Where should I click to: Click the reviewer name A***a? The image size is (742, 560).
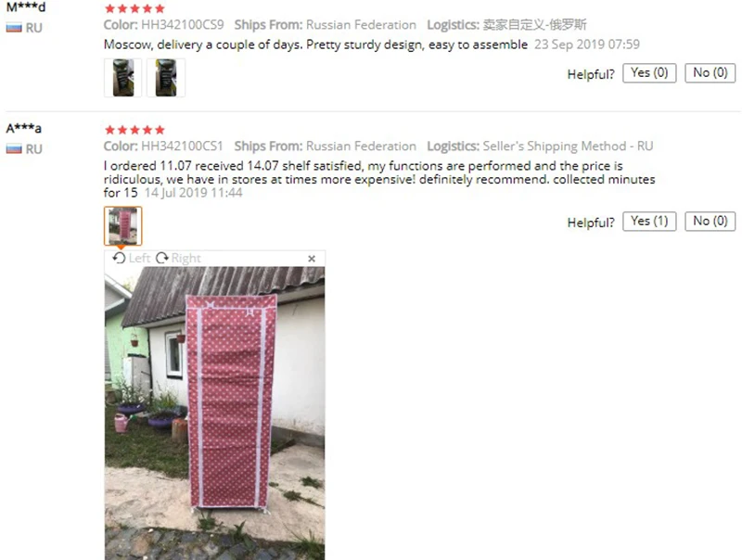[24, 128]
